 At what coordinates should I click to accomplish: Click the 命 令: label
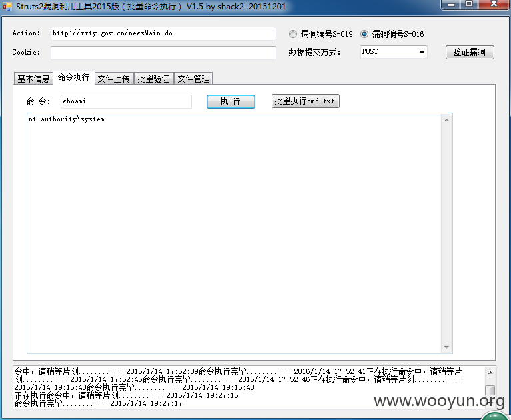click(38, 101)
